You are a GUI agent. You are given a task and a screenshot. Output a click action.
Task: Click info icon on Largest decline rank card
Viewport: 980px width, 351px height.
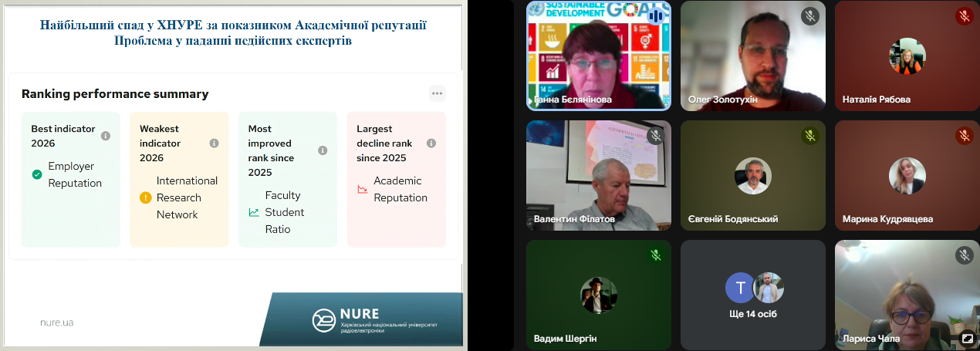(431, 143)
